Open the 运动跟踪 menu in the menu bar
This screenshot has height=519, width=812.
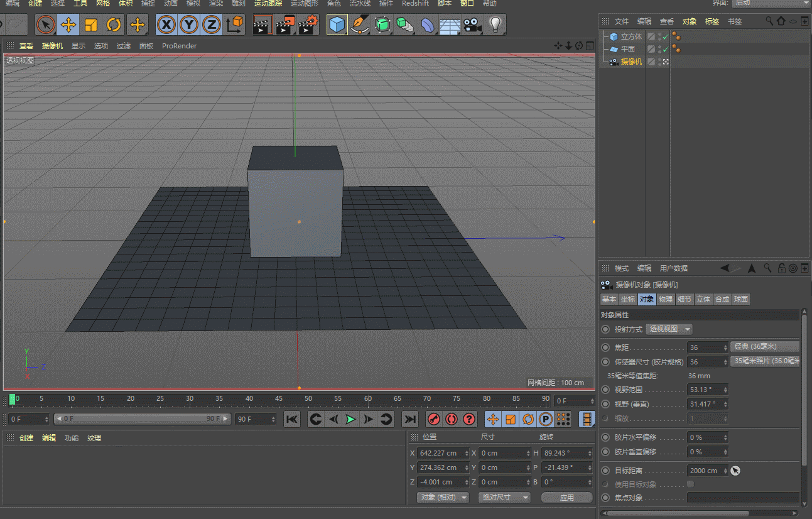pos(268,4)
